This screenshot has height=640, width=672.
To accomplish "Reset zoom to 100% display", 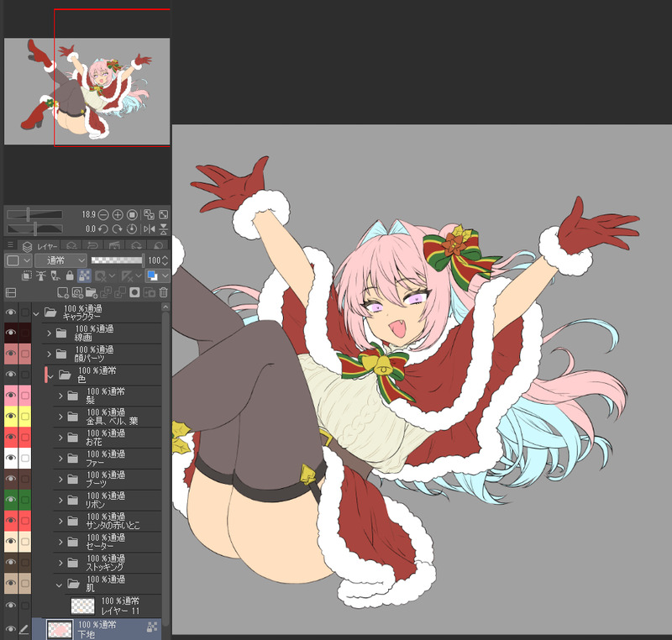I will tap(132, 215).
